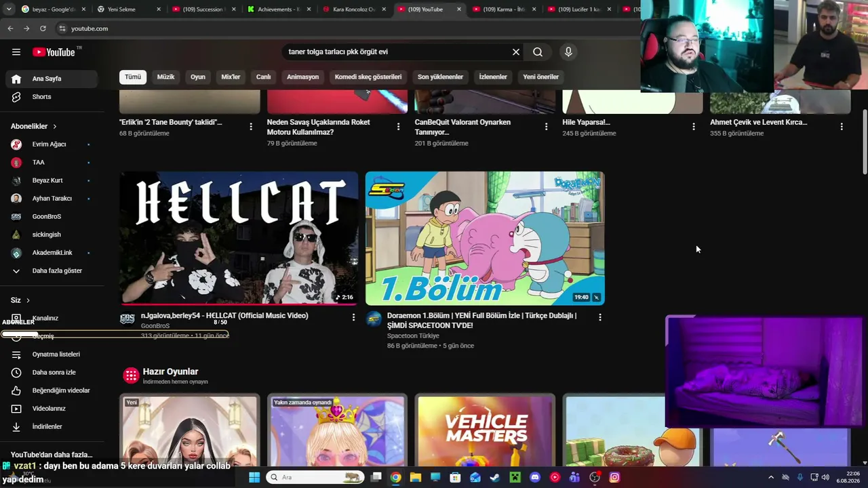Open Spacetoon Türkiye channel avatar

tap(374, 320)
